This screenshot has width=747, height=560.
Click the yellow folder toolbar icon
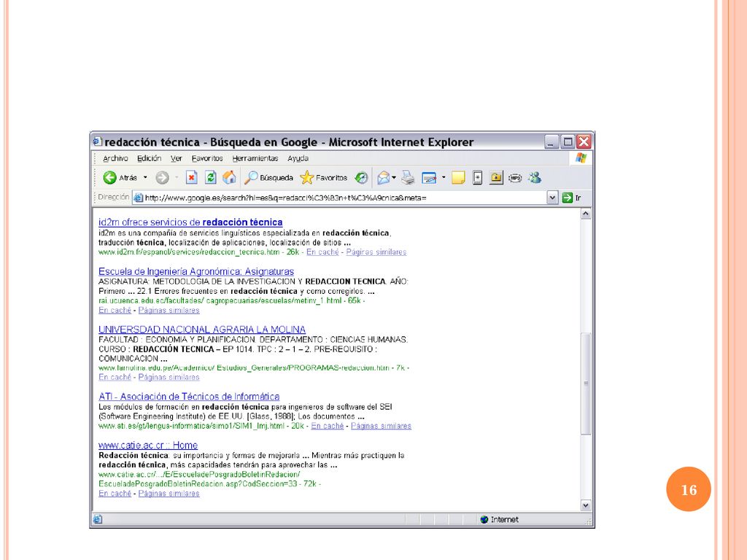pos(496,178)
